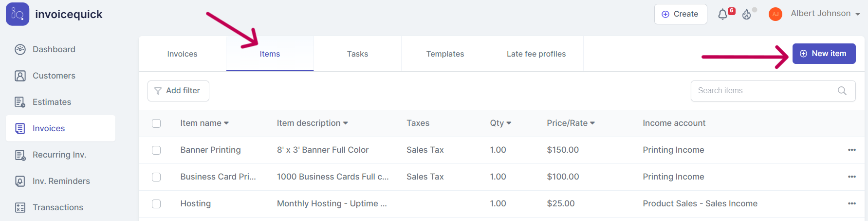The height and width of the screenshot is (221, 868).
Task: Open Albert Johnson account dropdown
Action: point(825,14)
